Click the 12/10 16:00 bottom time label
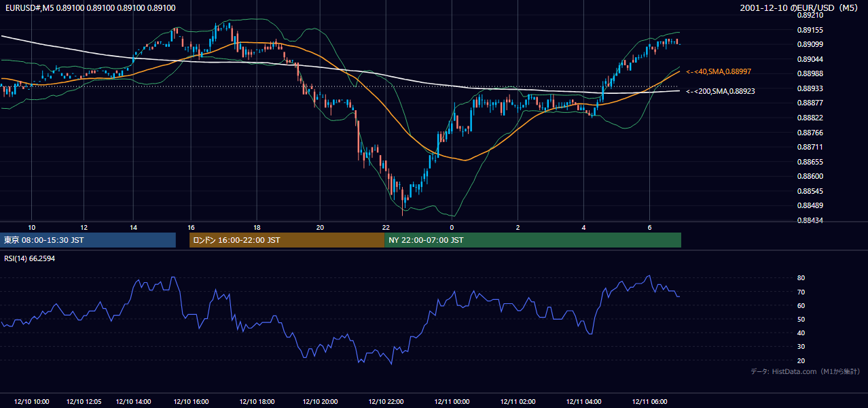The image size is (868, 408). pos(191,402)
